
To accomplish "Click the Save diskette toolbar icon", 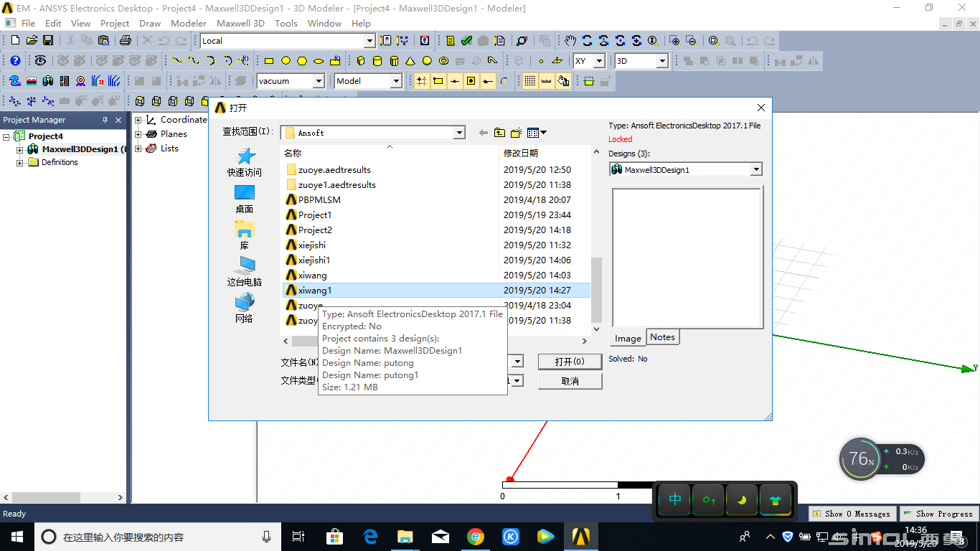I will click(x=48, y=41).
